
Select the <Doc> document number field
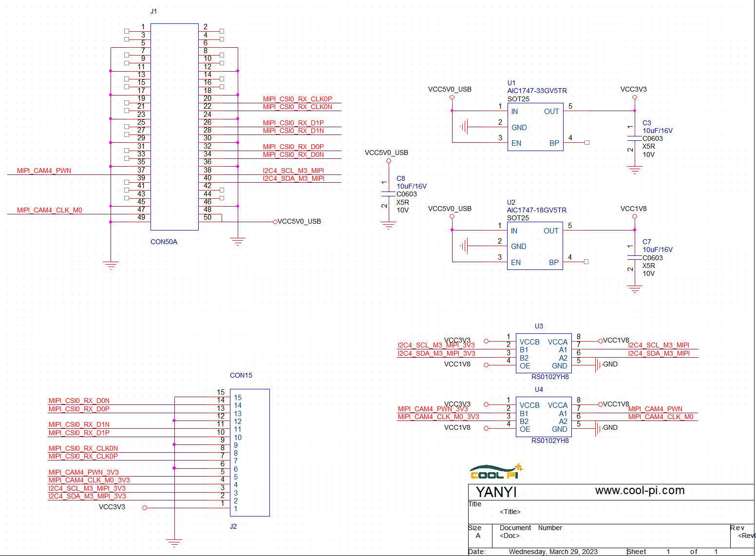[510, 536]
